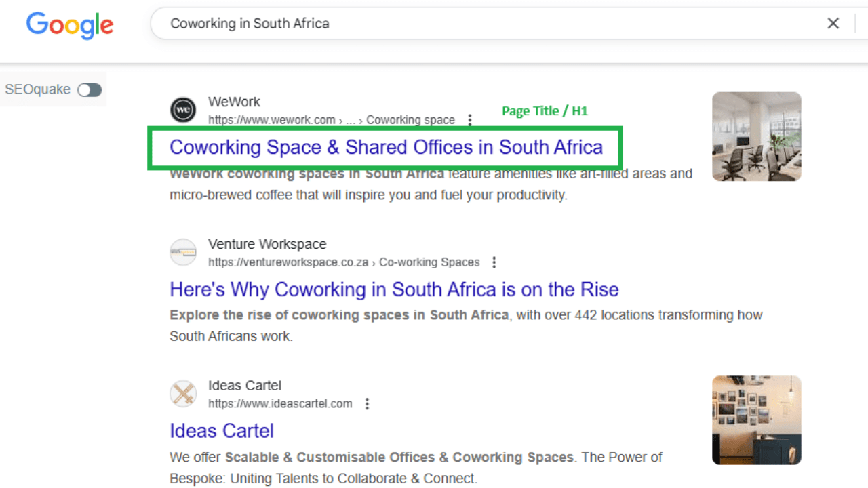This screenshot has width=868, height=488.
Task: Click the Ideas Cartel favicon
Action: tap(183, 394)
